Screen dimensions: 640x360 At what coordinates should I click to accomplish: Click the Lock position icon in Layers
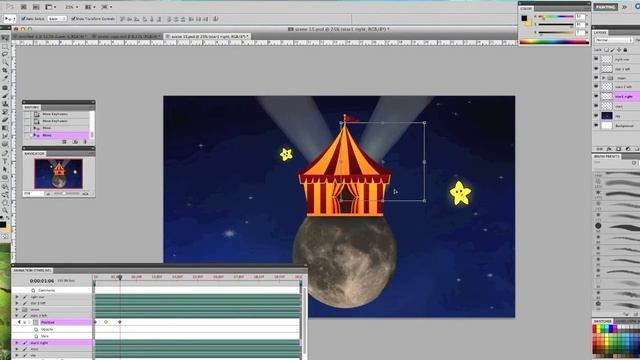tap(619, 50)
